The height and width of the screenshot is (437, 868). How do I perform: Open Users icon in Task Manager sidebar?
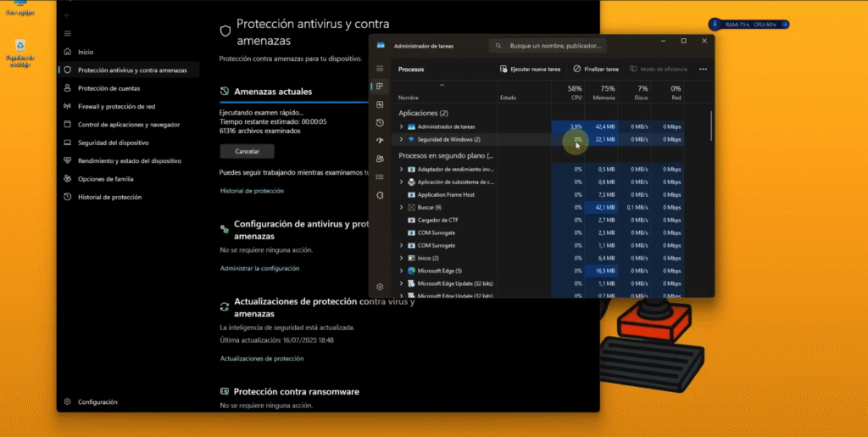380,159
